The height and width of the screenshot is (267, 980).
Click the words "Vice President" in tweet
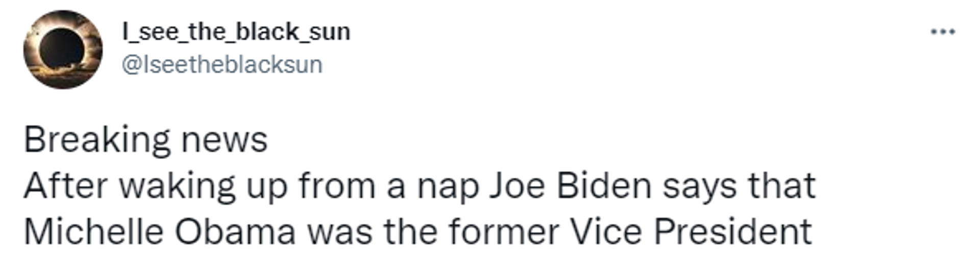pyautogui.click(x=691, y=232)
